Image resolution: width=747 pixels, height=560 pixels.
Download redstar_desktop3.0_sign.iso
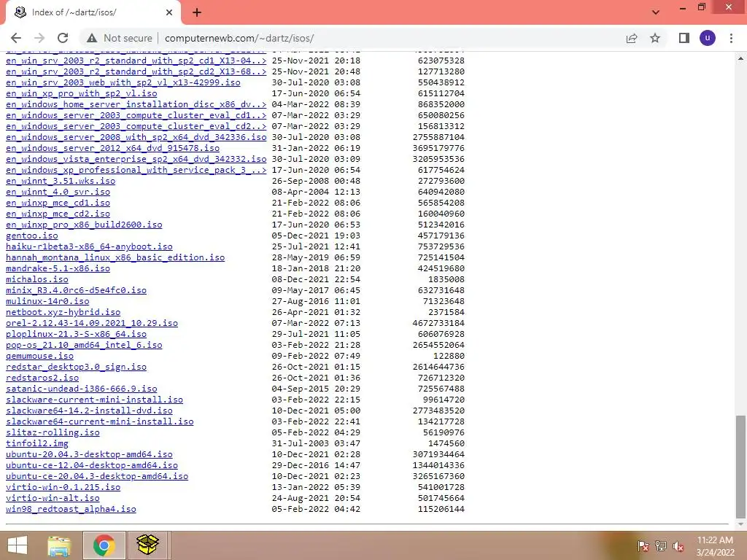coord(76,367)
